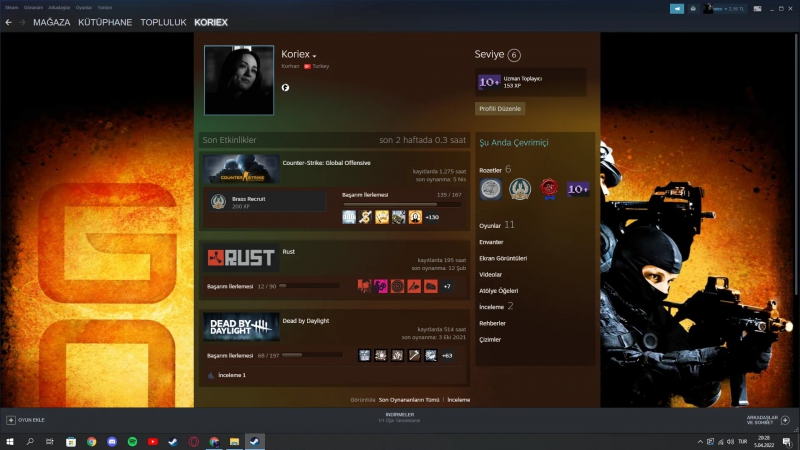The width and height of the screenshot is (800, 450).
Task: Click the CS:GO achievement progress bar
Action: tap(402, 205)
